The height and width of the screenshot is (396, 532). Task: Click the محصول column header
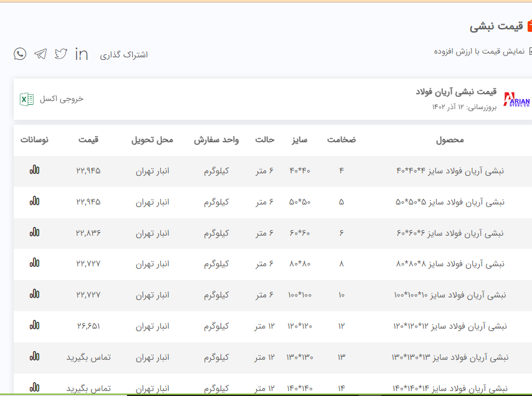[x=450, y=140]
